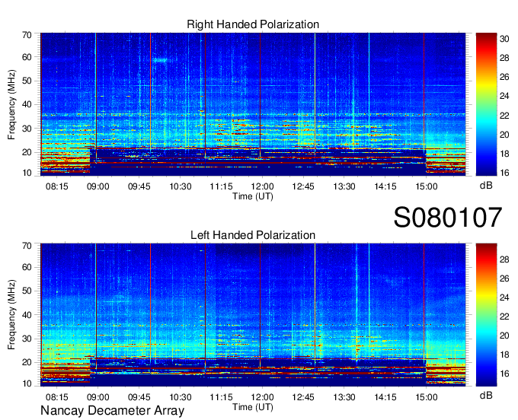Click Frequency (MHz) label of Right Handed plot
Viewport: 518px width, 420px height.
coord(11,104)
